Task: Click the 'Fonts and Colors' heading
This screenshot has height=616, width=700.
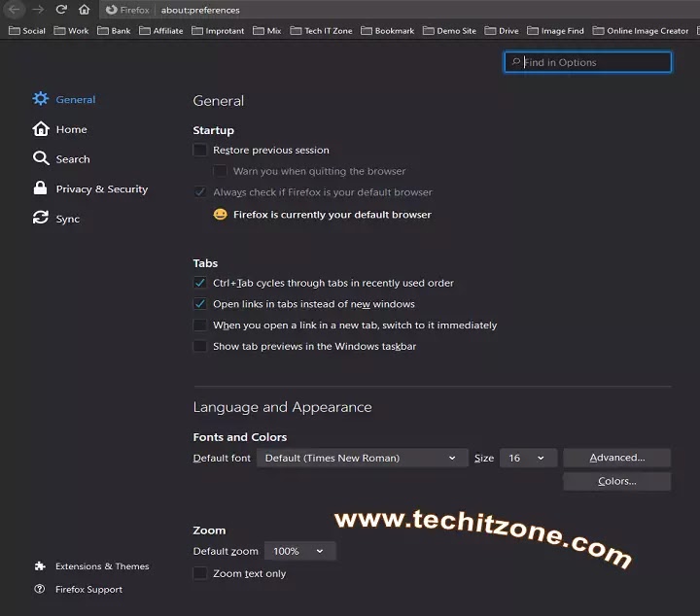Action: (240, 437)
